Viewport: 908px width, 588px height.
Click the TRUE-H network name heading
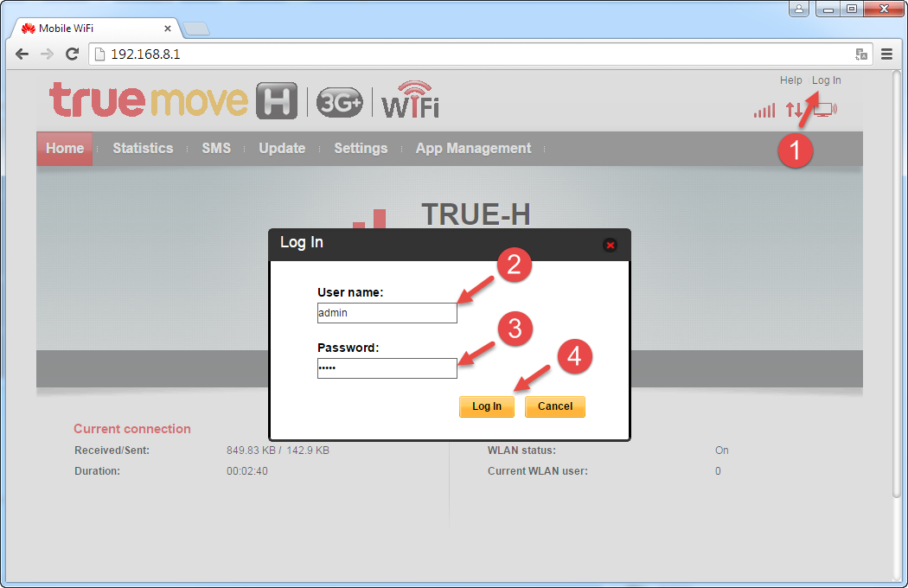[x=476, y=214]
